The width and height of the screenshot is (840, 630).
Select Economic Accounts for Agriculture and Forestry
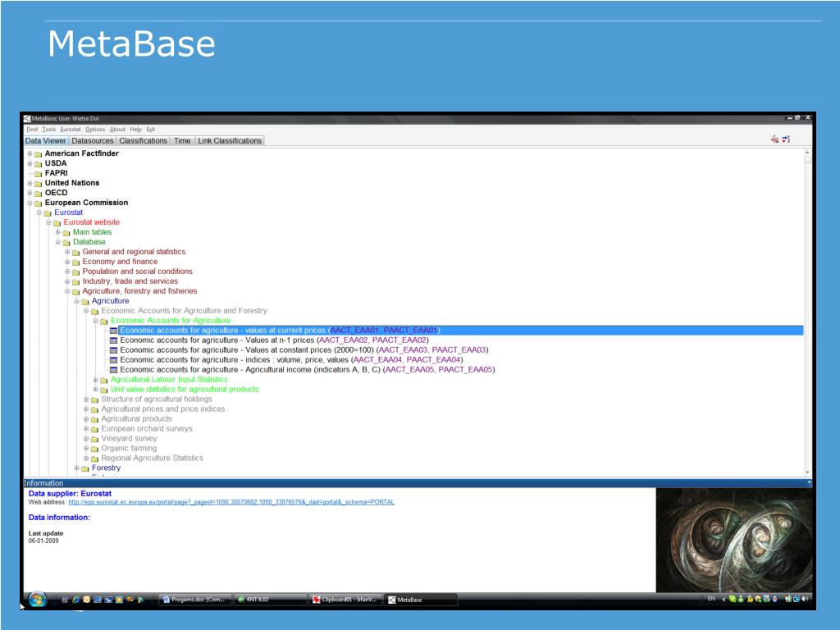pos(184,311)
